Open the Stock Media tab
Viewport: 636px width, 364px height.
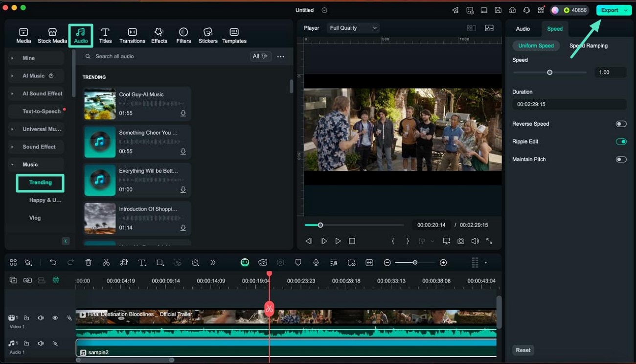coord(52,36)
